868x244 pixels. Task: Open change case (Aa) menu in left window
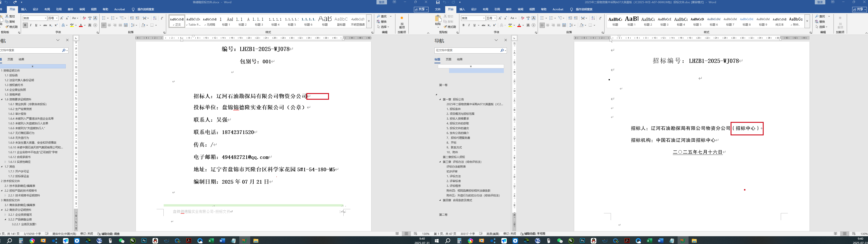click(x=75, y=18)
